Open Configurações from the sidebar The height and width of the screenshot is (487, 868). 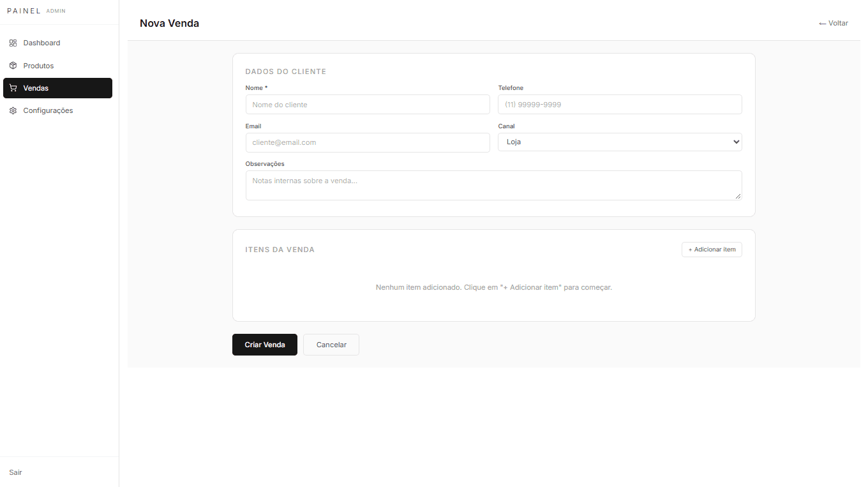(57, 110)
